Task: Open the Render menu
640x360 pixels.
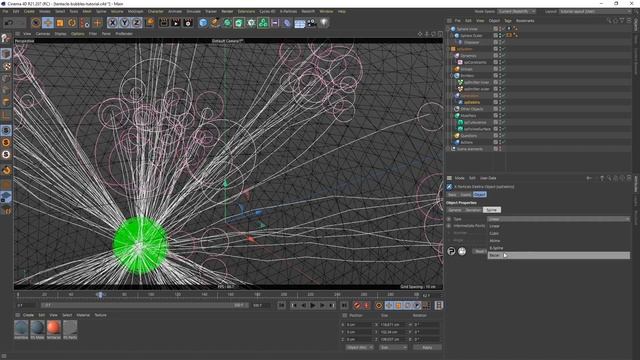Action: click(227, 11)
